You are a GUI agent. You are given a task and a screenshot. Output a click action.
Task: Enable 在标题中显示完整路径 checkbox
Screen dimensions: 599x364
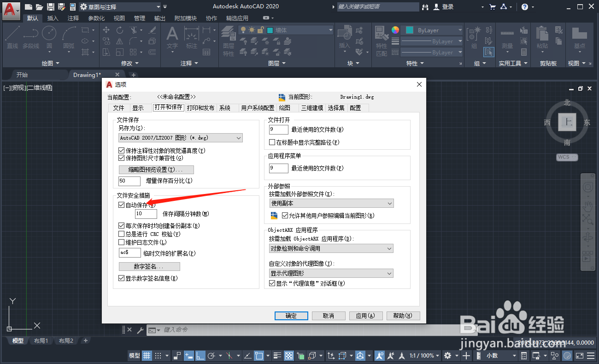(272, 142)
